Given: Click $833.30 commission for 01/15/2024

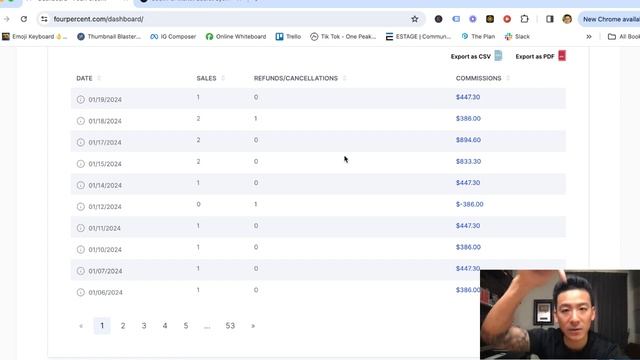Looking at the screenshot, I should click(468, 162).
